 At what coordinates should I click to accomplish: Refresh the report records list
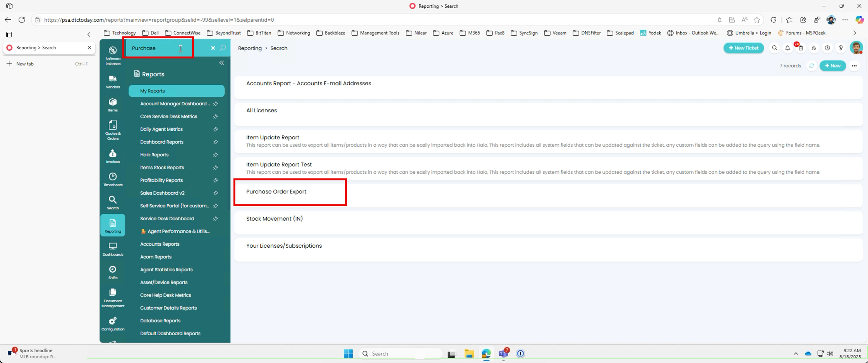tap(811, 66)
